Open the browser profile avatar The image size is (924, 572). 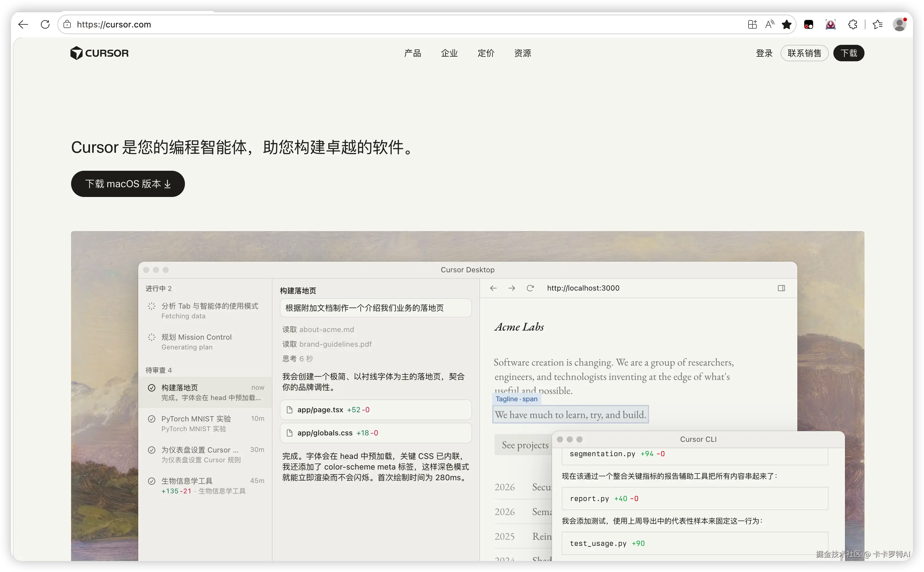tap(899, 25)
